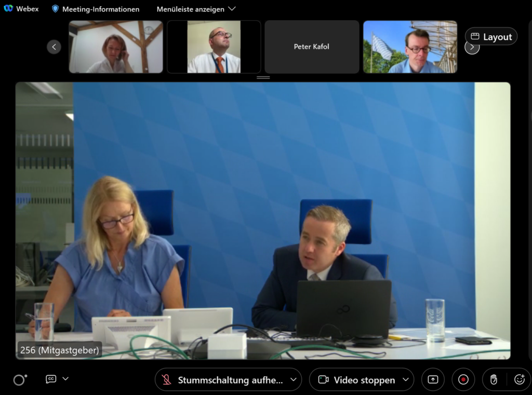Show menu bar via Menüleiste anzeigen
532x395 pixels.
[x=196, y=9]
